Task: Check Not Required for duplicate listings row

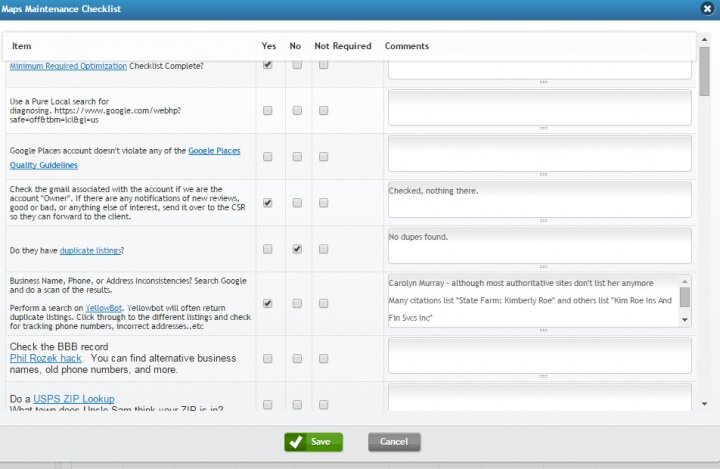Action: point(323,249)
